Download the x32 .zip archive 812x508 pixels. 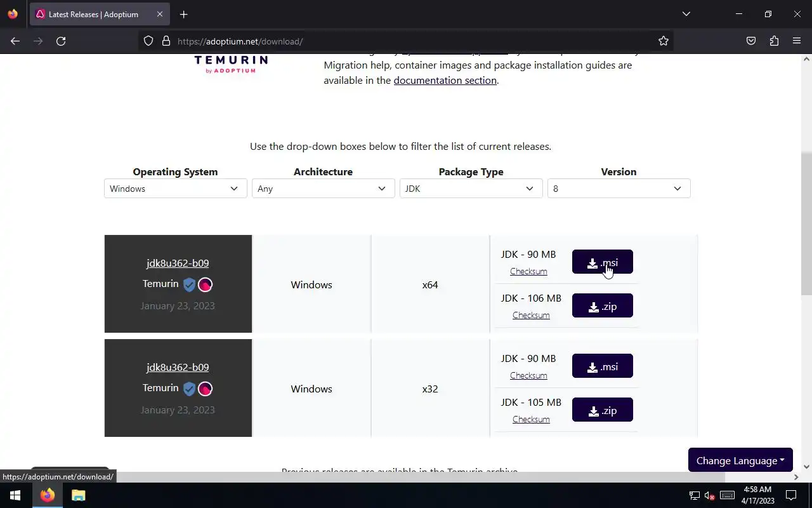tap(602, 410)
